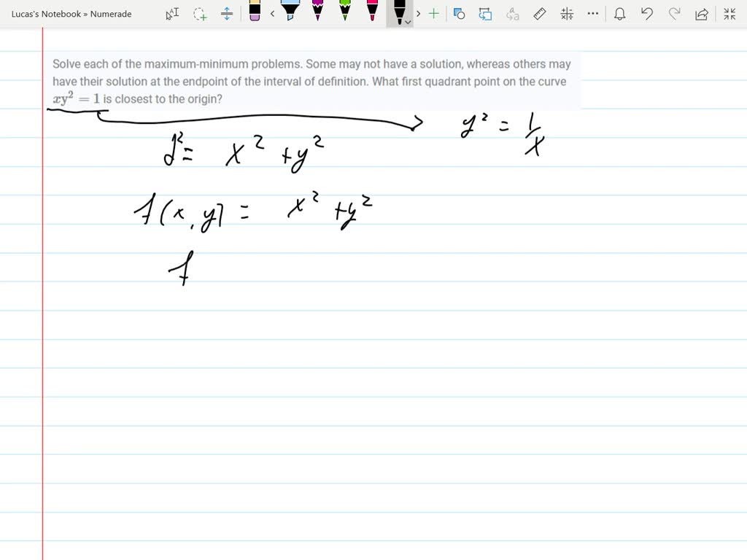The image size is (747, 560).
Task: Select the ruler tool
Action: (539, 12)
